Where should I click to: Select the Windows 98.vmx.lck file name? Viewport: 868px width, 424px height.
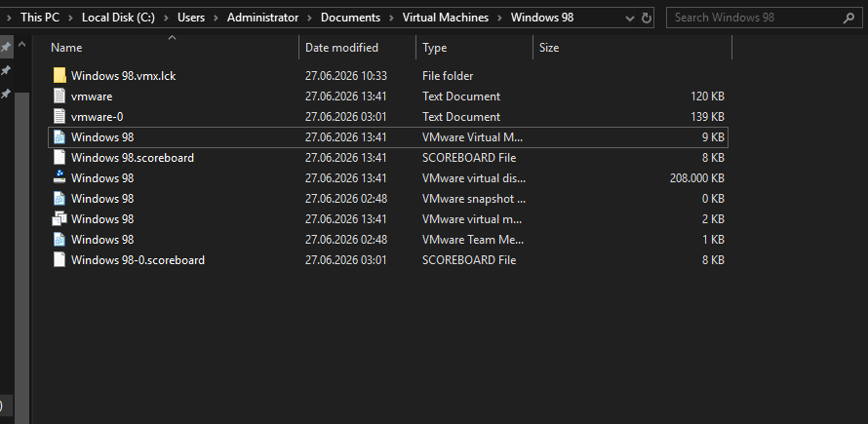[124, 76]
